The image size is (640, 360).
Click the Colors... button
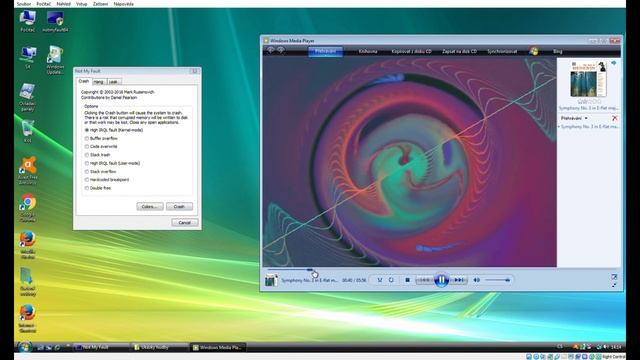[150, 207]
